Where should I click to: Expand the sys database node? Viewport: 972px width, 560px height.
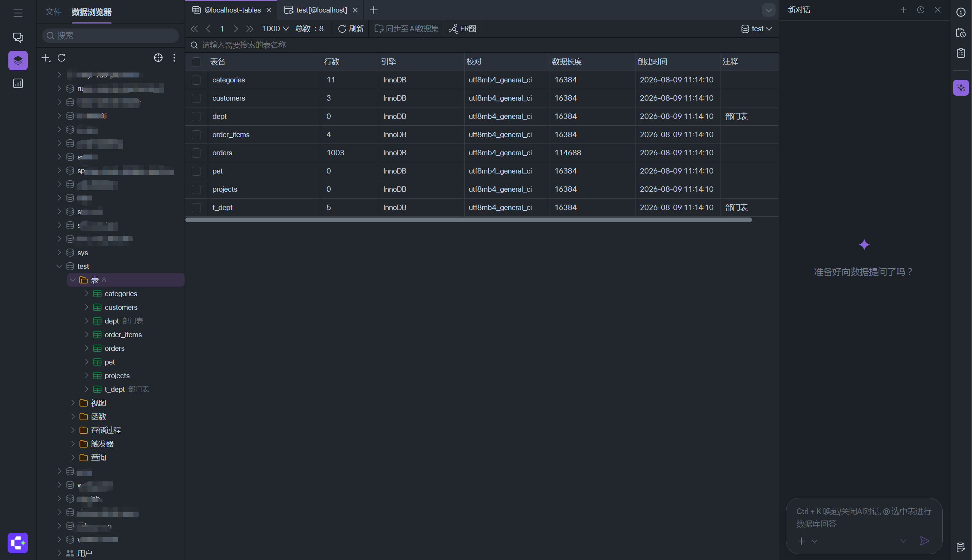pyautogui.click(x=59, y=253)
